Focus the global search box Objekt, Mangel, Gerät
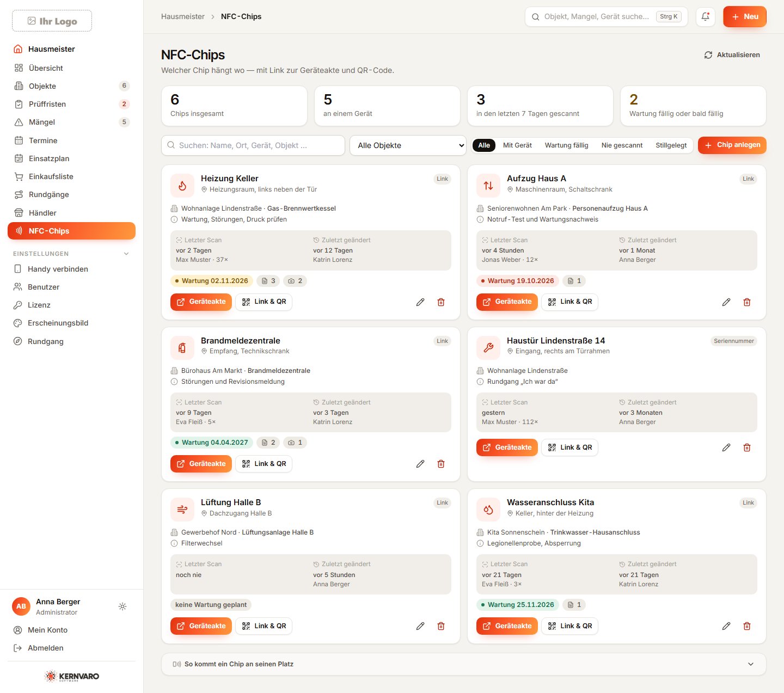Image resolution: width=784 pixels, height=693 pixels. [607, 16]
